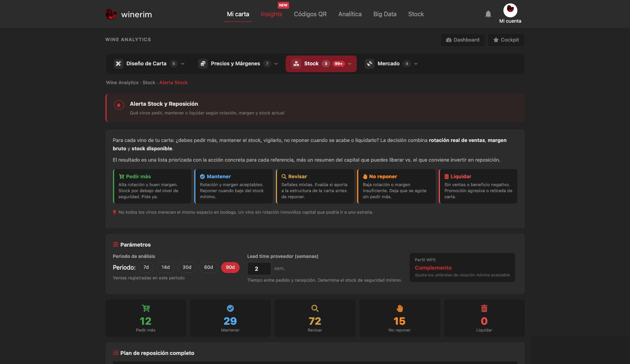Click the Mantener check icon in legend
Screen dimensions: 630x364
[x=203, y=176]
